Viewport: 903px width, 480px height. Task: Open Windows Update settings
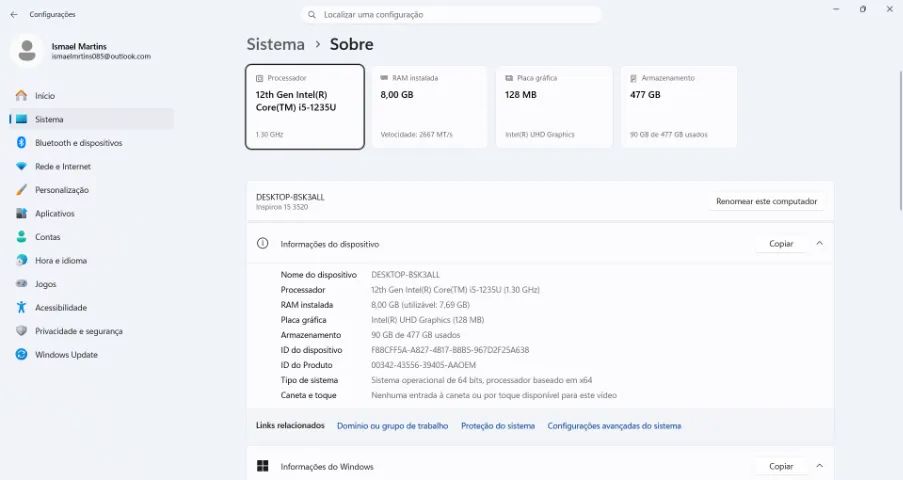[92, 354]
